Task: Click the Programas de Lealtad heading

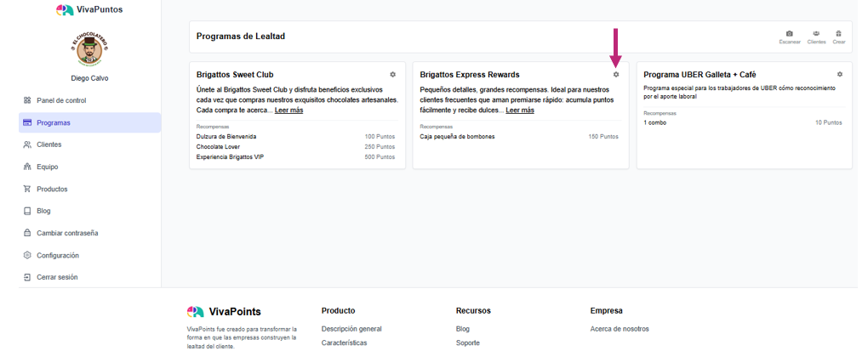Action: [241, 37]
